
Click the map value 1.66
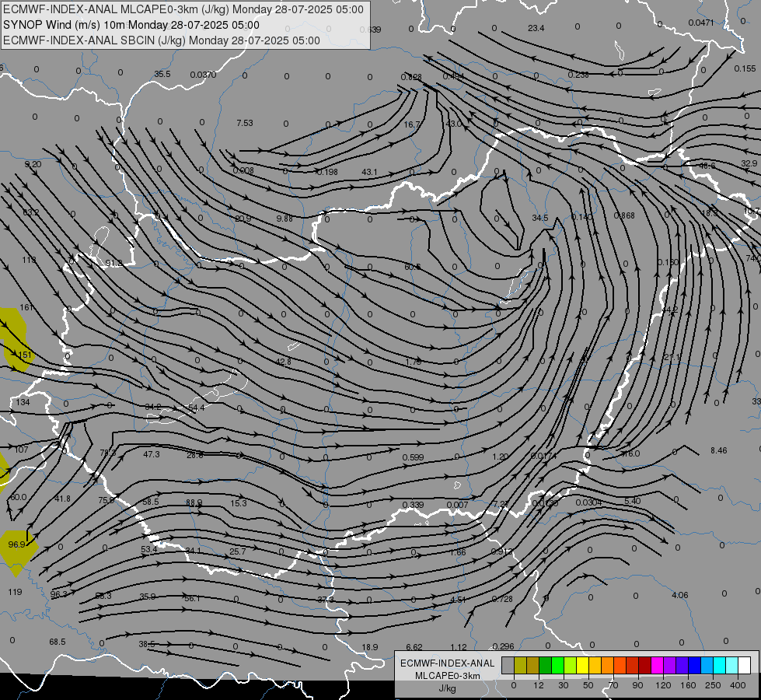[x=458, y=552]
